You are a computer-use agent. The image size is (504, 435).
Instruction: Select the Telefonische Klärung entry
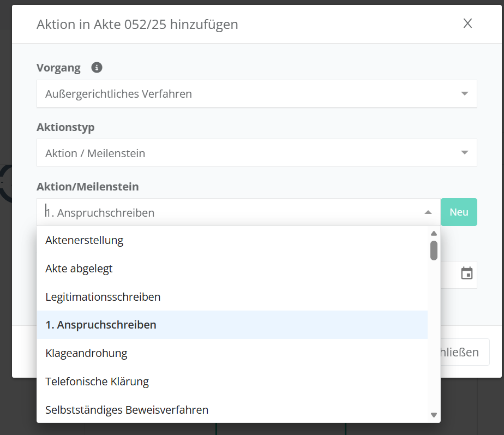tap(97, 382)
